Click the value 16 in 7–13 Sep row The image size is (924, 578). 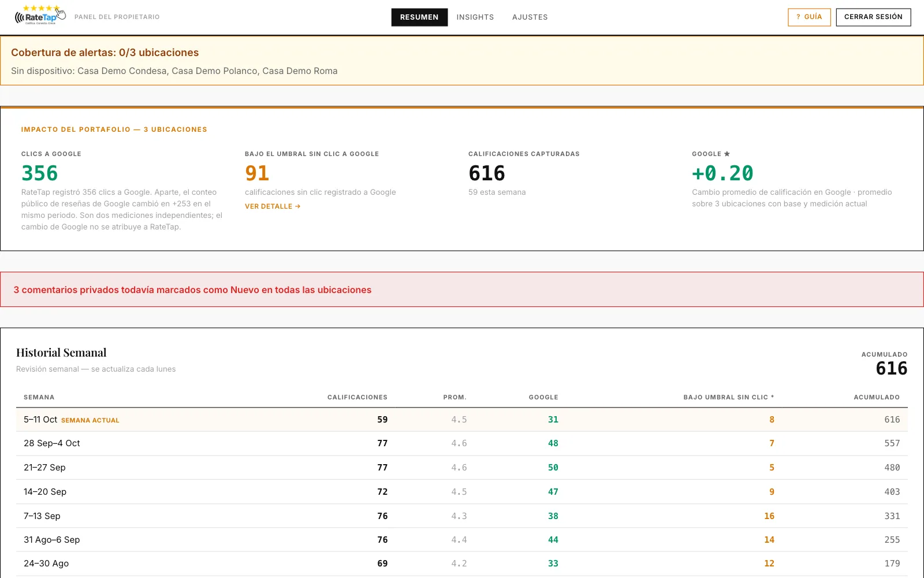tap(769, 516)
